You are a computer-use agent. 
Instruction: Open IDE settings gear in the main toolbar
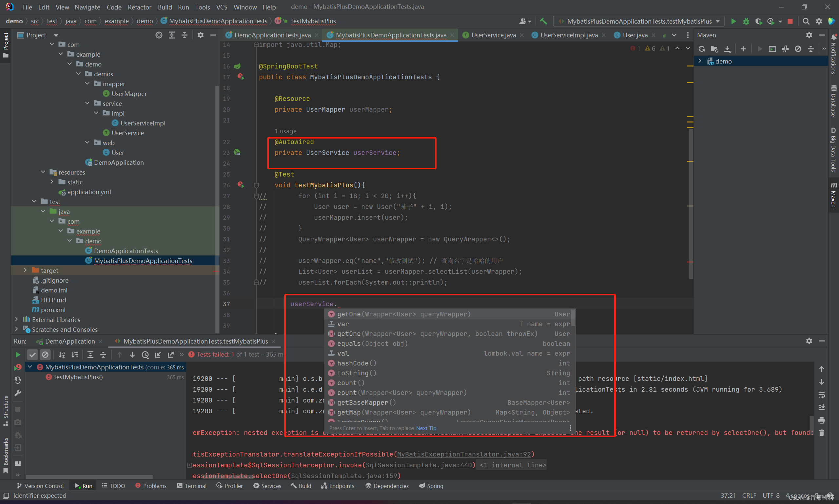click(x=819, y=21)
